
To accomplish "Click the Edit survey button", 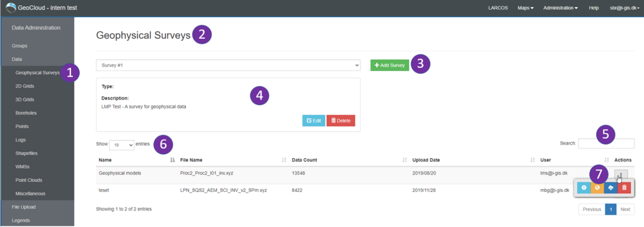I will (314, 120).
